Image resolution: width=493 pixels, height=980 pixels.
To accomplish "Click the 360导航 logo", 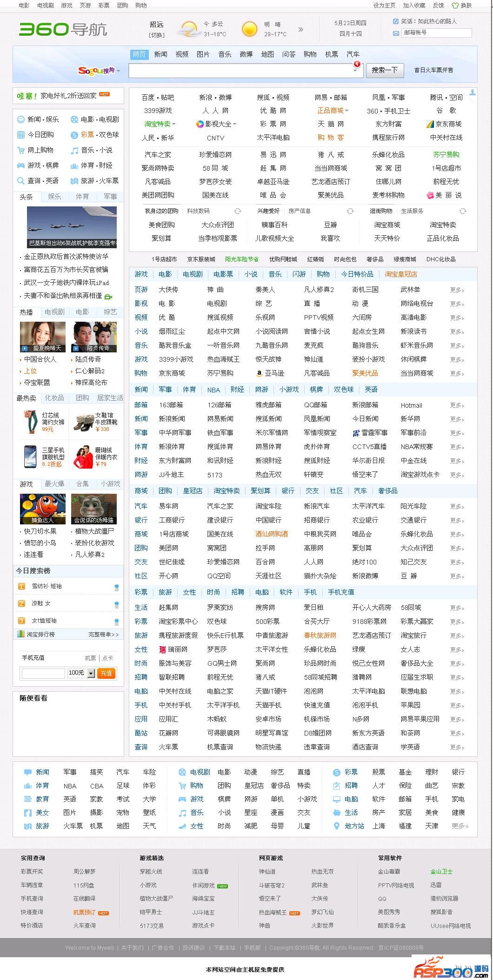I will tap(63, 29).
